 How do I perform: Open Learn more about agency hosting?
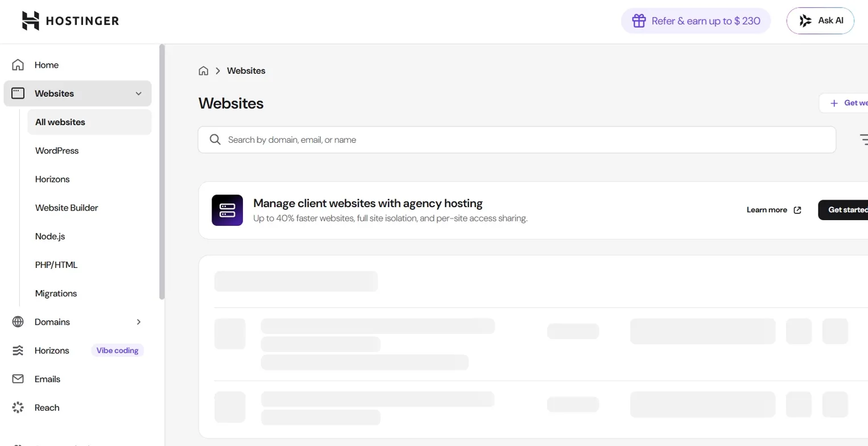tap(774, 209)
